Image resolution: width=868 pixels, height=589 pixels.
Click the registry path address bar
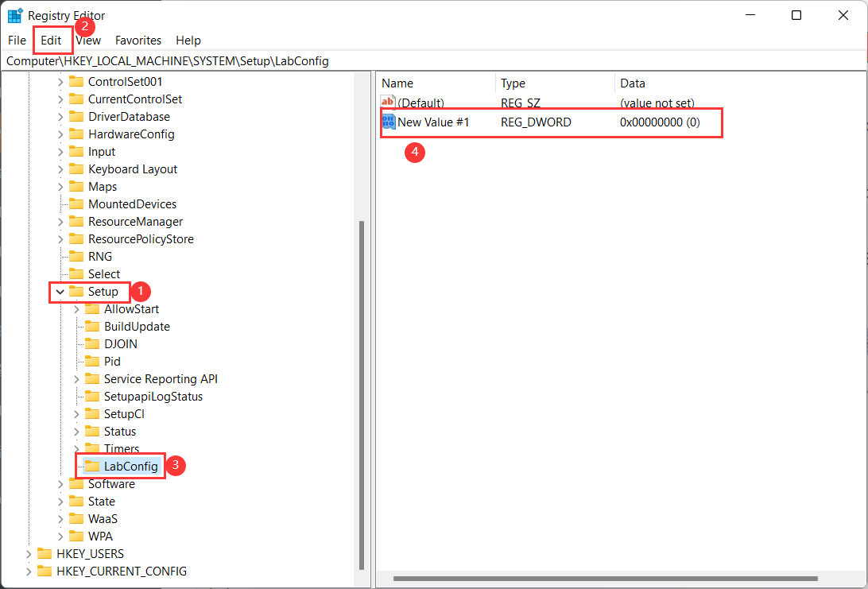click(x=434, y=61)
